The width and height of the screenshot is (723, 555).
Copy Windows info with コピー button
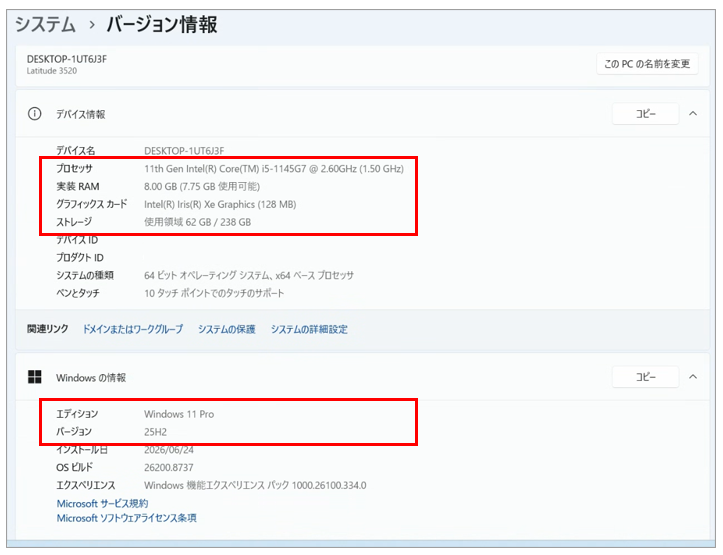coord(645,377)
